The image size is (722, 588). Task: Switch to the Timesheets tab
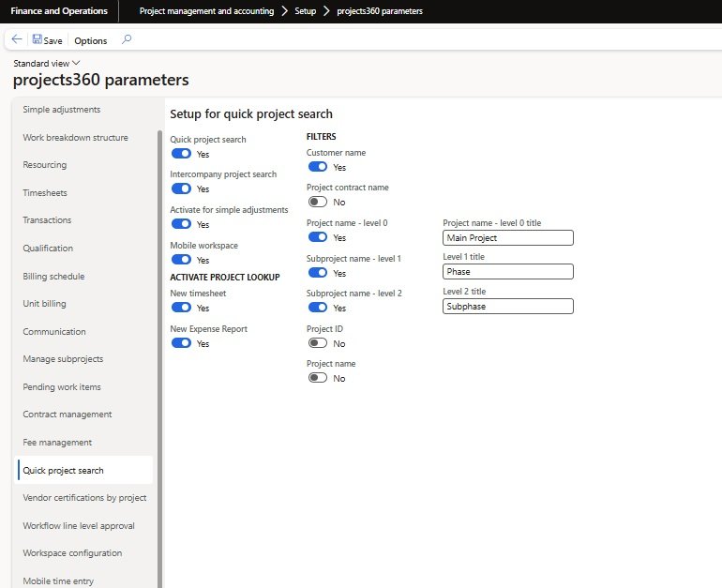click(x=45, y=193)
